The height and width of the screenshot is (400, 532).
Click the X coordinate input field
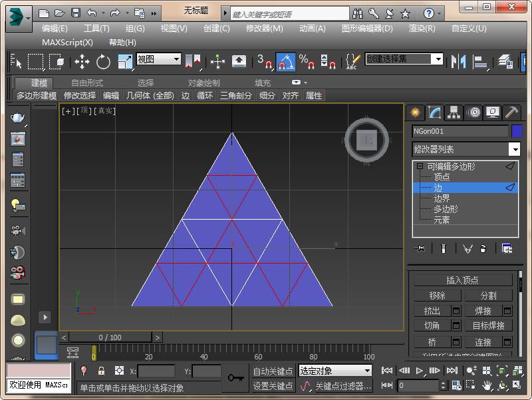click(156, 371)
